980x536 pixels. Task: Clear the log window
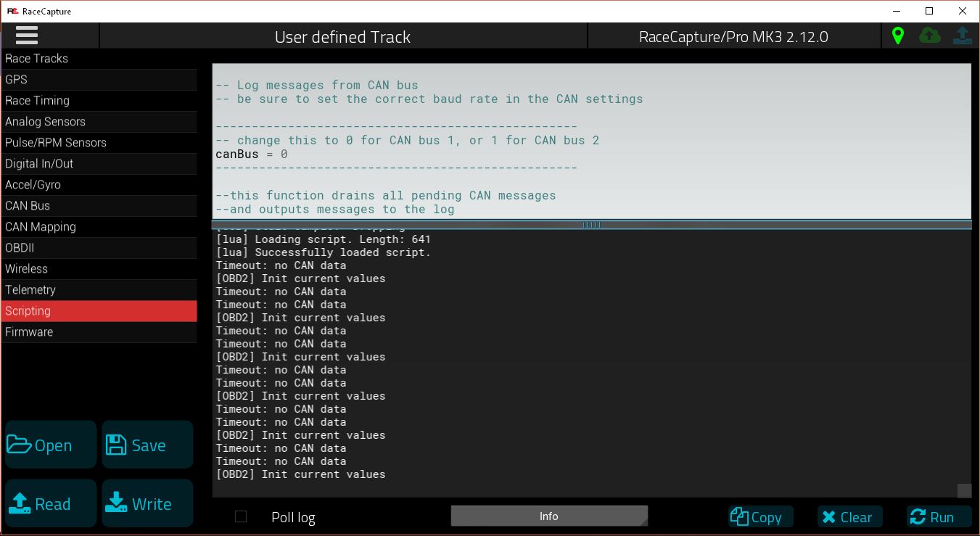(849, 516)
